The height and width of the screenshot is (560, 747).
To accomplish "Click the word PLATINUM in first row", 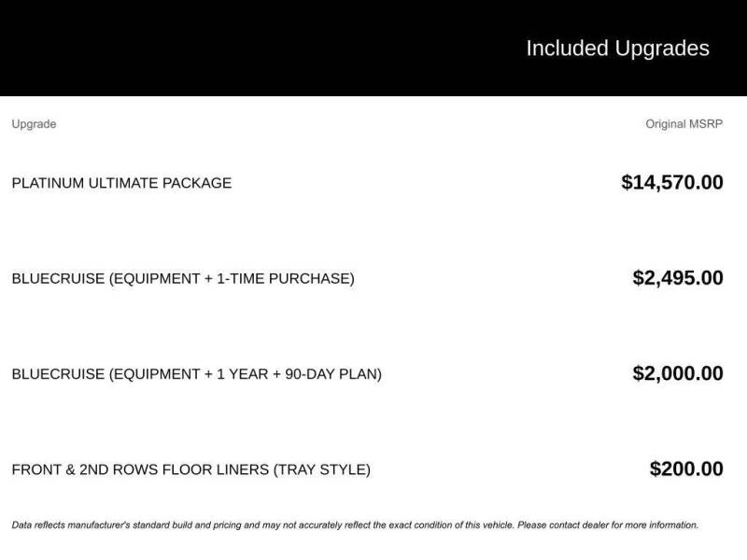I will click(x=49, y=183).
